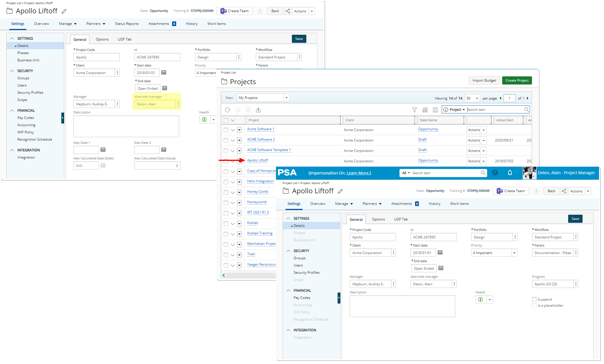This screenshot has width=604, height=364.
Task: Check the Kodiak row checkbox
Action: (226, 224)
